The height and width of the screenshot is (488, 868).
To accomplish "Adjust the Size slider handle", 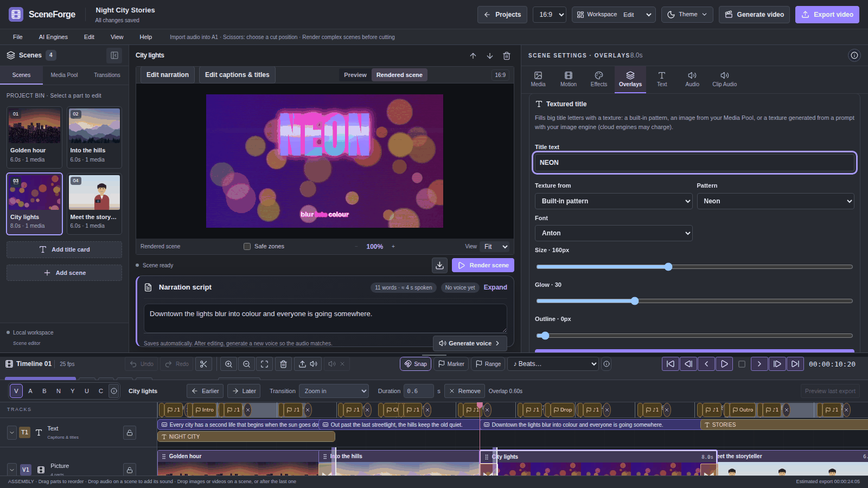I will coord(668,267).
